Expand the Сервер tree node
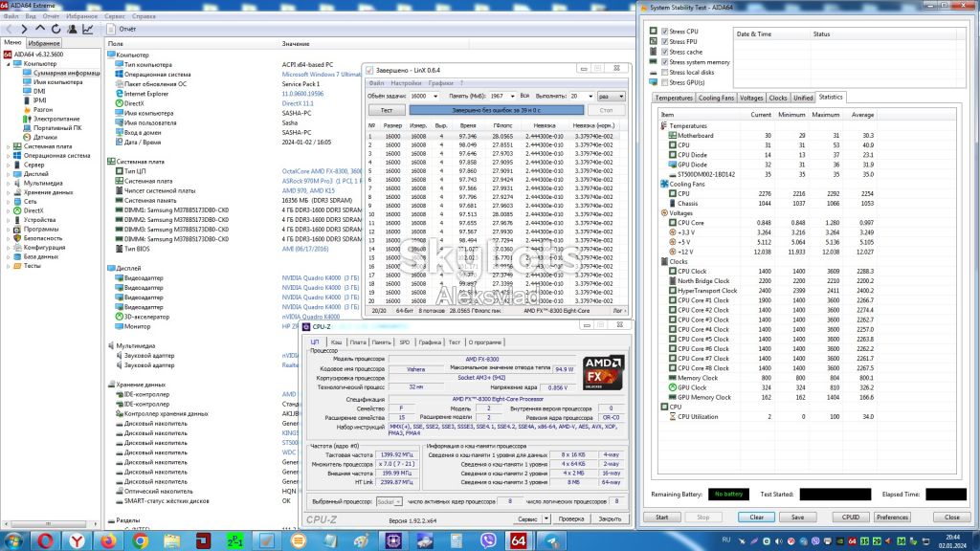 point(8,165)
